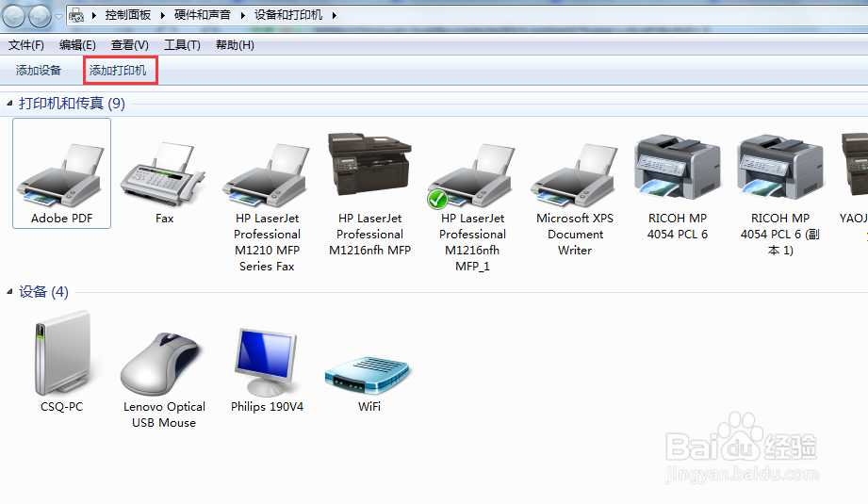The width and height of the screenshot is (868, 504).
Task: Expand breadcrumb arrow after 设备和打印机
Action: (335, 15)
